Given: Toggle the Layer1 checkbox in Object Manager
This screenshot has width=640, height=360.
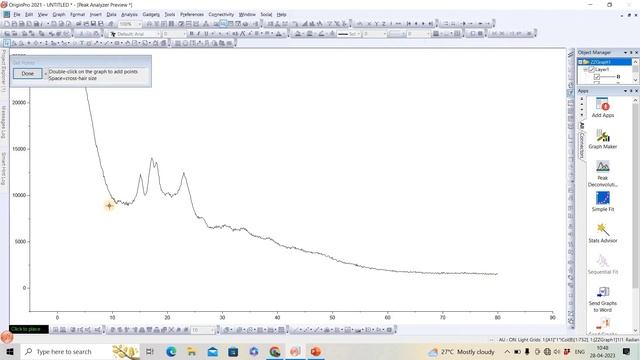Looking at the screenshot, I should pos(591,70).
